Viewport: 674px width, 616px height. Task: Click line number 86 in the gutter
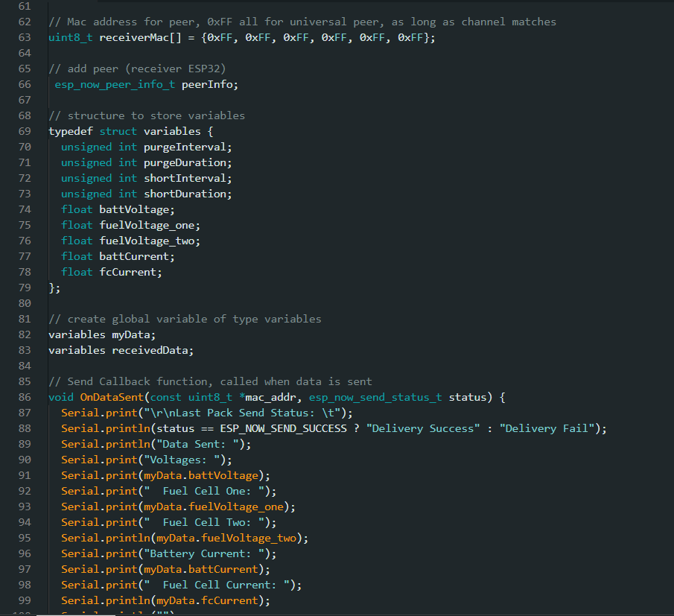25,397
